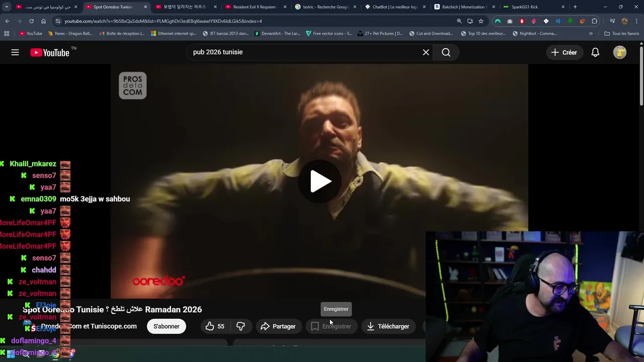
Task: Open the YouTube hamburger guide menu
Action: point(15,52)
